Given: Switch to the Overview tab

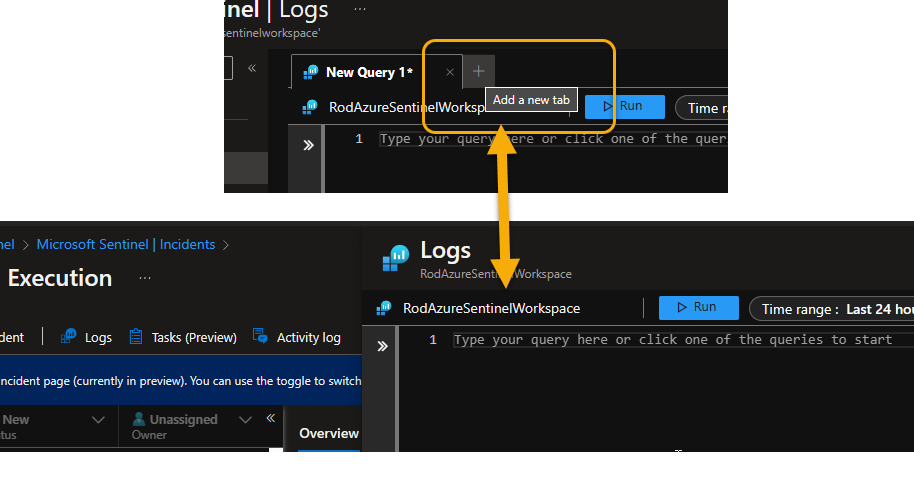Looking at the screenshot, I should [329, 433].
